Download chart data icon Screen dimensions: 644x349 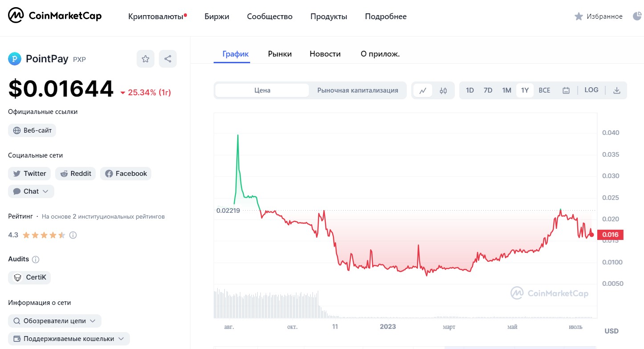tap(617, 90)
